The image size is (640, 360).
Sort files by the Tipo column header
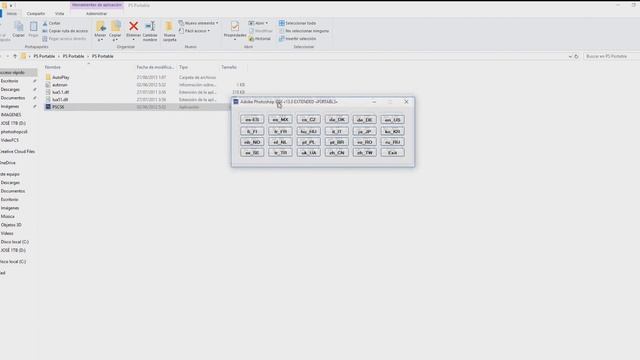point(183,67)
